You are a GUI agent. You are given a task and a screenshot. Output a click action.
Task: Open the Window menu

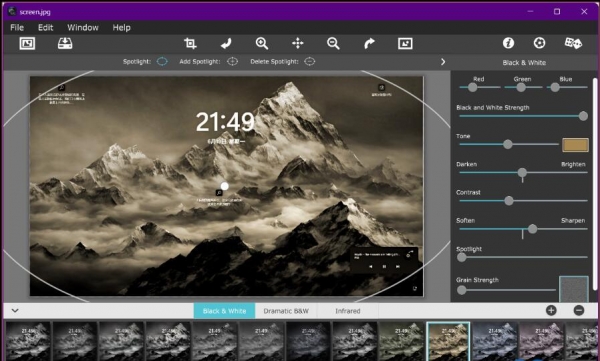tap(83, 28)
